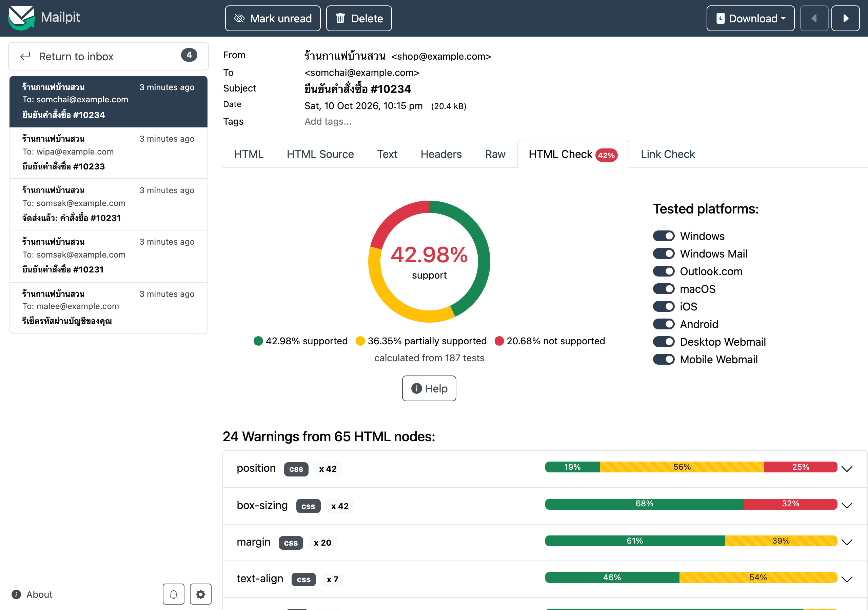Screen dimensions: 868x610
Task: Disable the iOS platform switch
Action: point(664,306)
